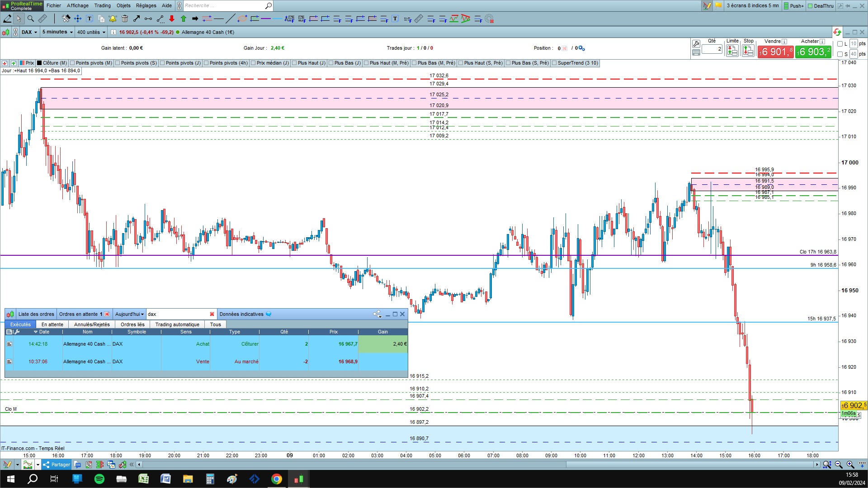This screenshot has width=868, height=488.
Task: Switch to the Annulés/Rejetés tab
Action: click(92, 324)
